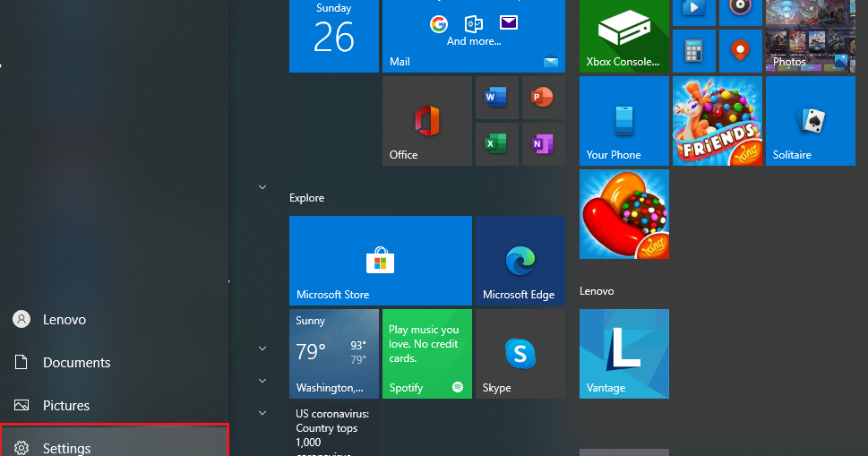This screenshot has width=868, height=456.
Task: Open the Pictures folder shortcut
Action: pyautogui.click(x=114, y=405)
